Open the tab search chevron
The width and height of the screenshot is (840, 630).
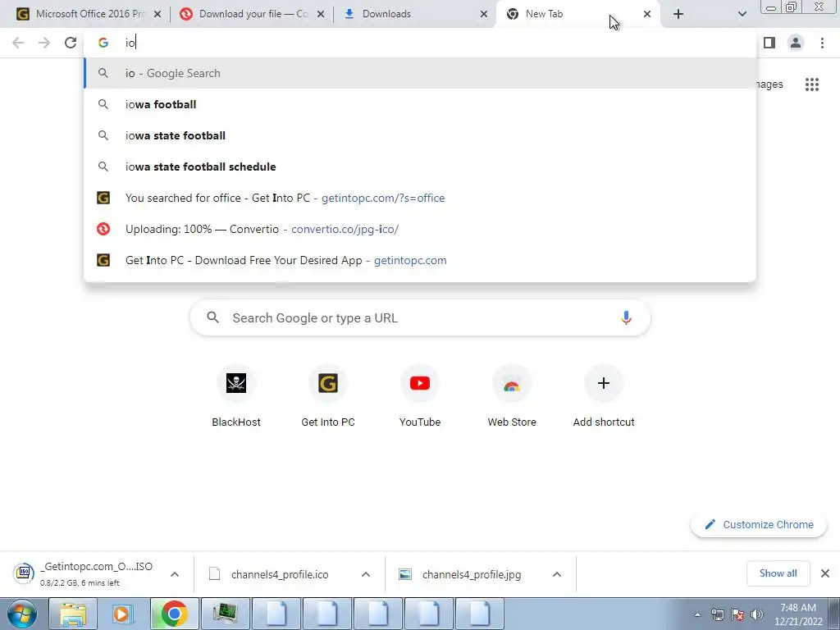[x=742, y=14]
